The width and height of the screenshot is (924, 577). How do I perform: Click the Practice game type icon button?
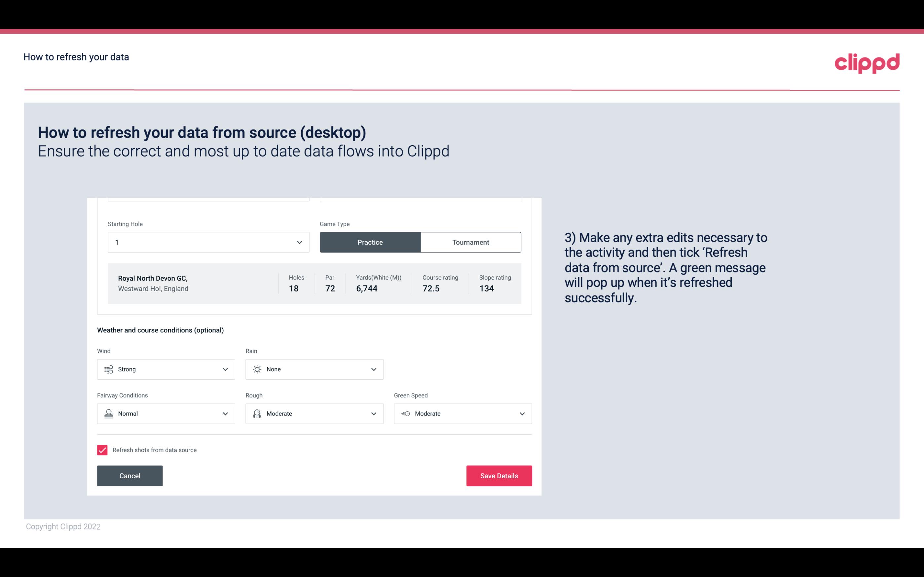(370, 242)
